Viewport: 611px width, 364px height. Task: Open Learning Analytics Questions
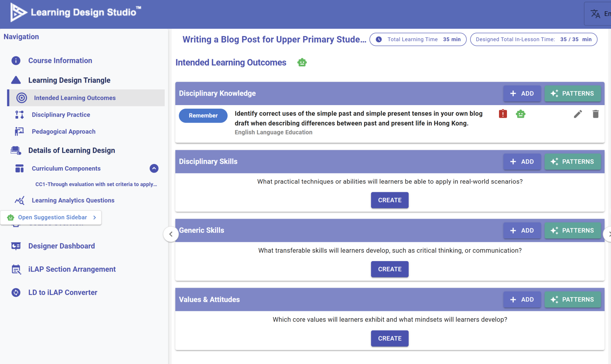pos(73,200)
